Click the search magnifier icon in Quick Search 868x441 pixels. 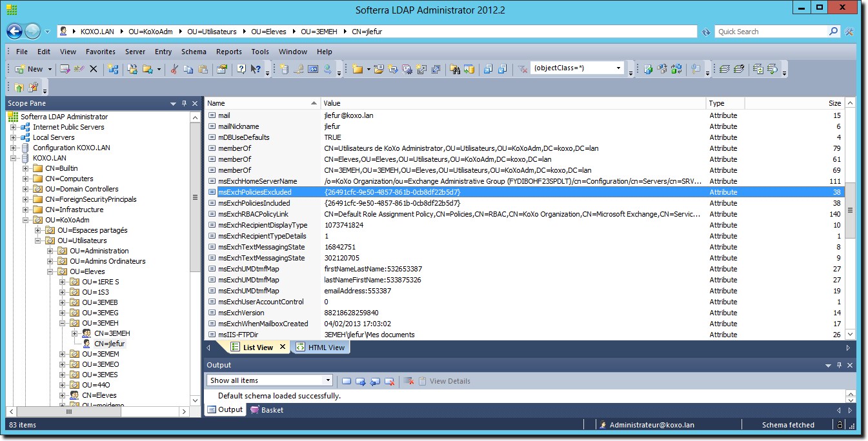click(x=834, y=31)
